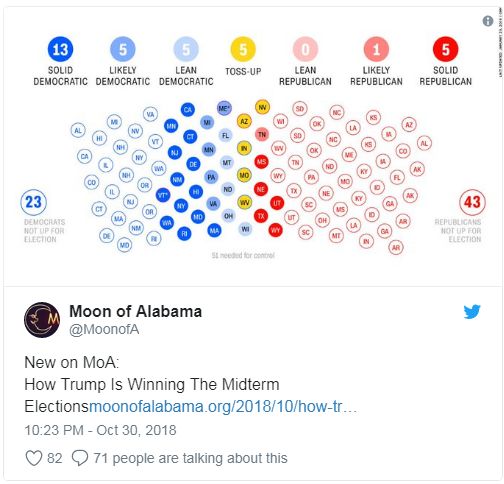
Task: Click the 23 Democrats not up circle
Action: 33,202
